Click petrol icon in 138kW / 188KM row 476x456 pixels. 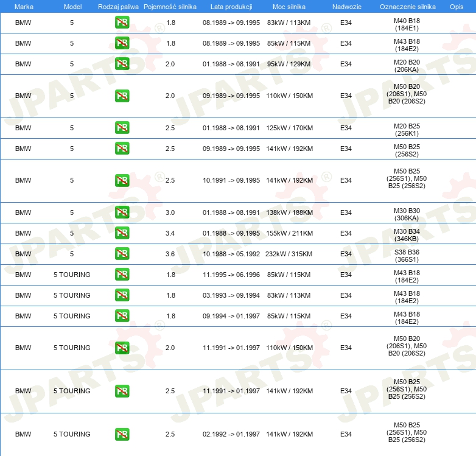coord(122,212)
